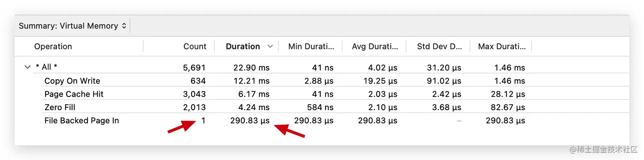The width and height of the screenshot is (644, 160).
Task: Collapse the * All * row
Action: pos(28,67)
